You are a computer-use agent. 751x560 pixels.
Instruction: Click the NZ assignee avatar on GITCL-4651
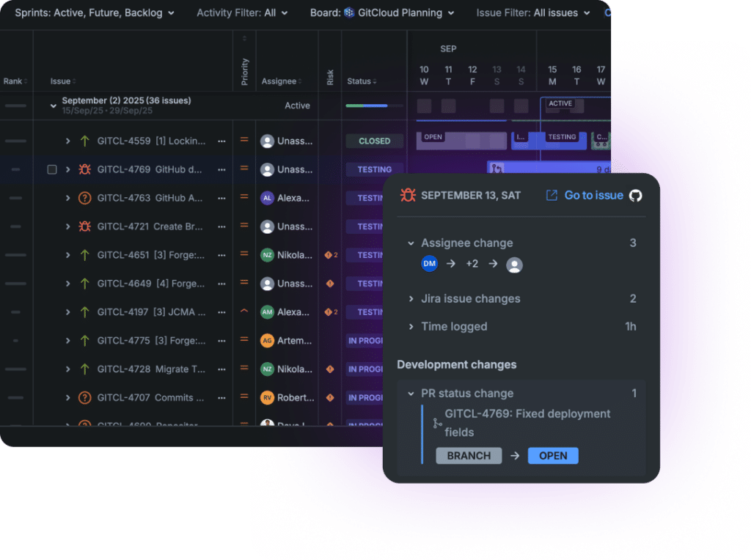pos(267,255)
